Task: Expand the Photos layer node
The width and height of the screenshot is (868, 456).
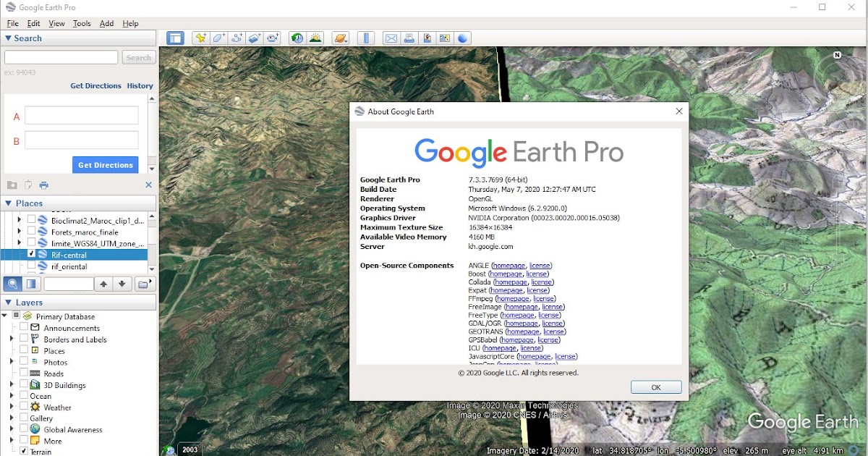Action: click(12, 362)
